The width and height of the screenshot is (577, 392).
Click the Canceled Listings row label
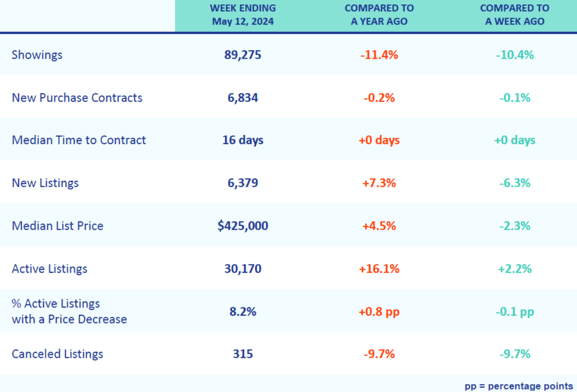click(57, 354)
